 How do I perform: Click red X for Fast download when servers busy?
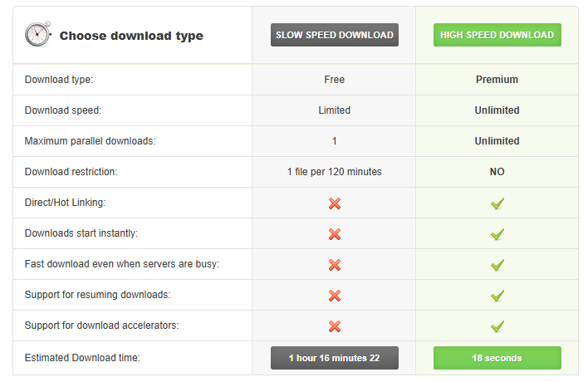335,265
